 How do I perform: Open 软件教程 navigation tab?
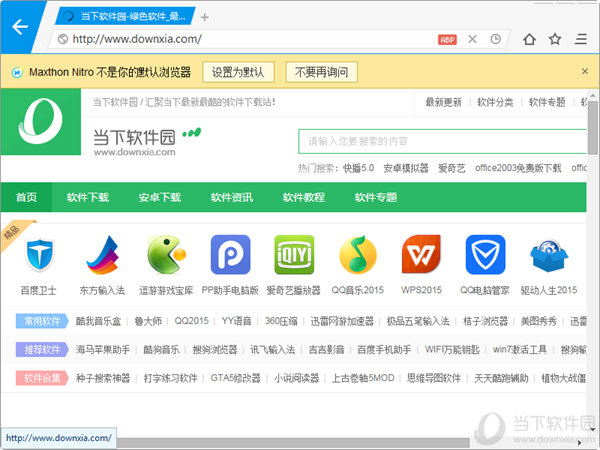pyautogui.click(x=303, y=197)
